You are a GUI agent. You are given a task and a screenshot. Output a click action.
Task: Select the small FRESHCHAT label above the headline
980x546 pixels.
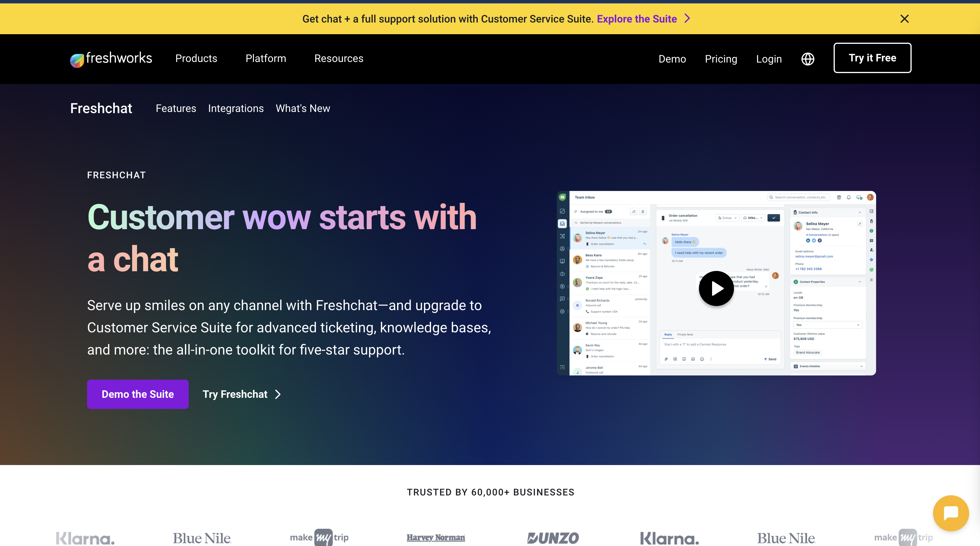(116, 175)
